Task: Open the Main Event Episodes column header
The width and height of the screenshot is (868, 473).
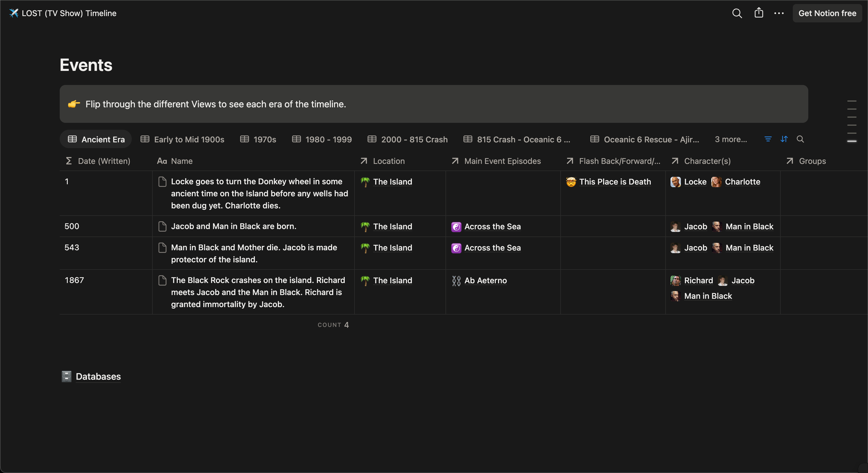Action: (x=503, y=161)
